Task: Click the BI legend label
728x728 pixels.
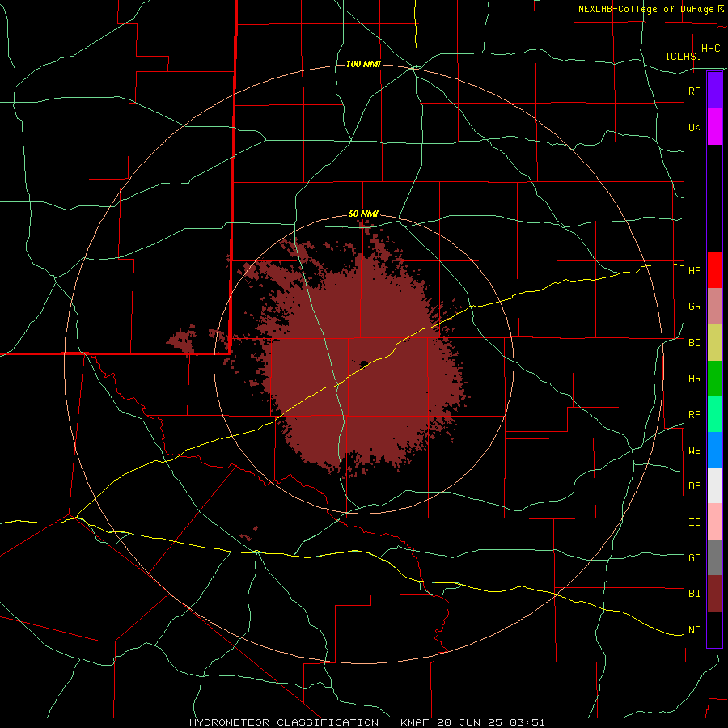Action: point(694,594)
